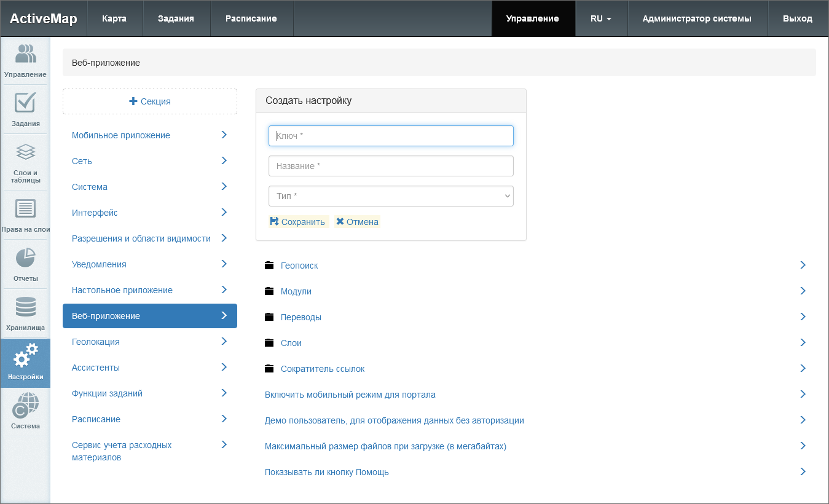Viewport: 829px width, 504px height.
Task: Add a new section with + Секция
Action: [x=150, y=101]
